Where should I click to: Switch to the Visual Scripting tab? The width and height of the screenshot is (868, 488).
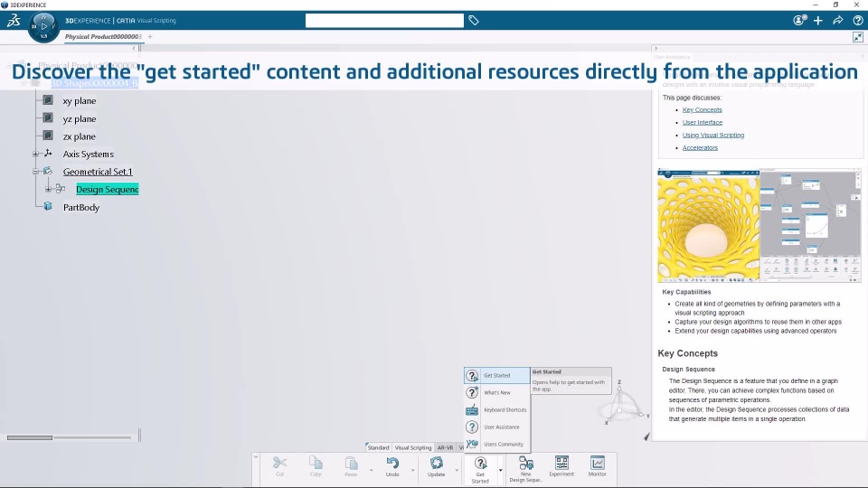coord(413,447)
